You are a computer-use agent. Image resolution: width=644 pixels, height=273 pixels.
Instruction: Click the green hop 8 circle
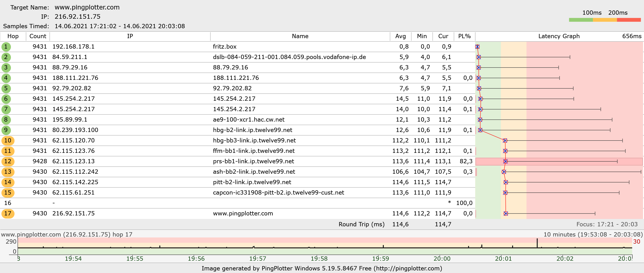pos(6,120)
